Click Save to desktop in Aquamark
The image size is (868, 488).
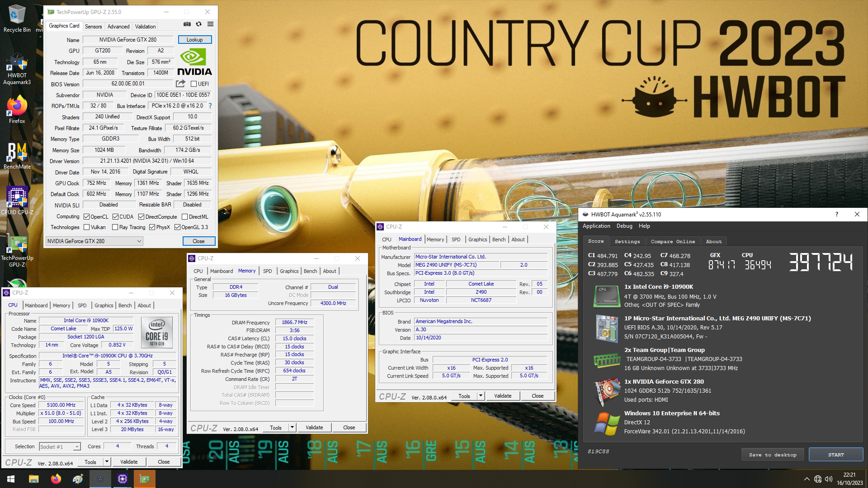(x=772, y=455)
